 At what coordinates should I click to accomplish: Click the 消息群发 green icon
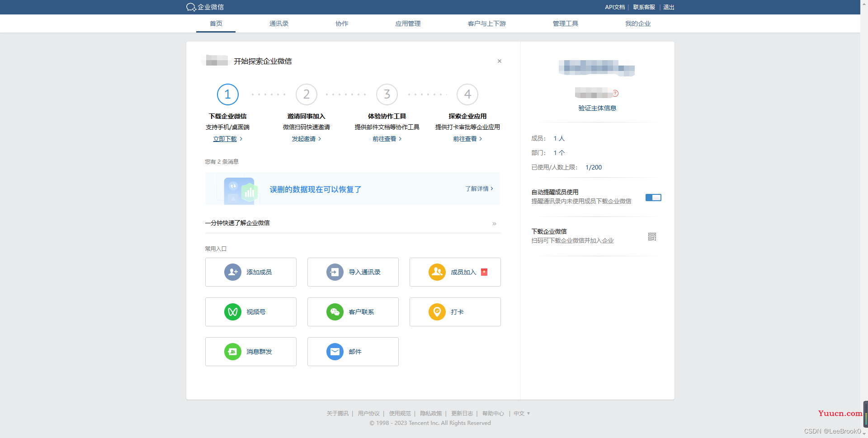tap(233, 352)
